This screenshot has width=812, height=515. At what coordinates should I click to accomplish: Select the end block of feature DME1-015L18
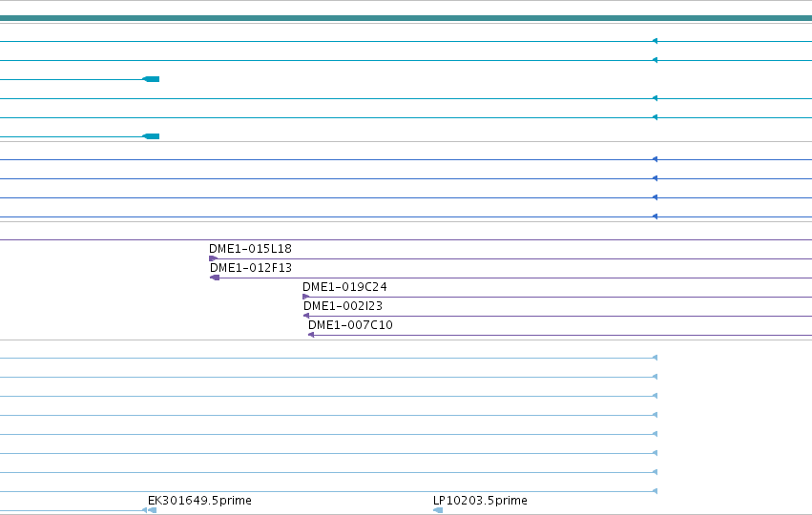click(213, 258)
